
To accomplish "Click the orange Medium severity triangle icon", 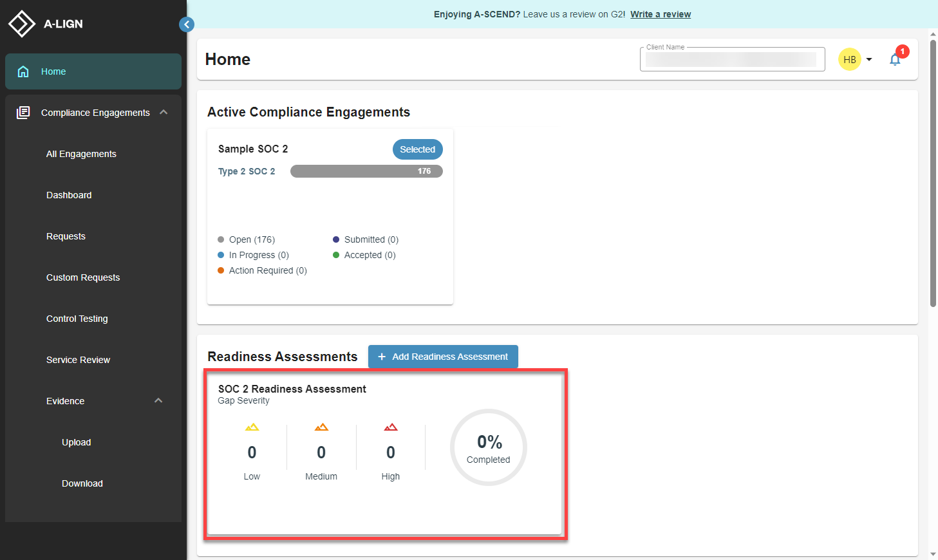I will pyautogui.click(x=321, y=426).
